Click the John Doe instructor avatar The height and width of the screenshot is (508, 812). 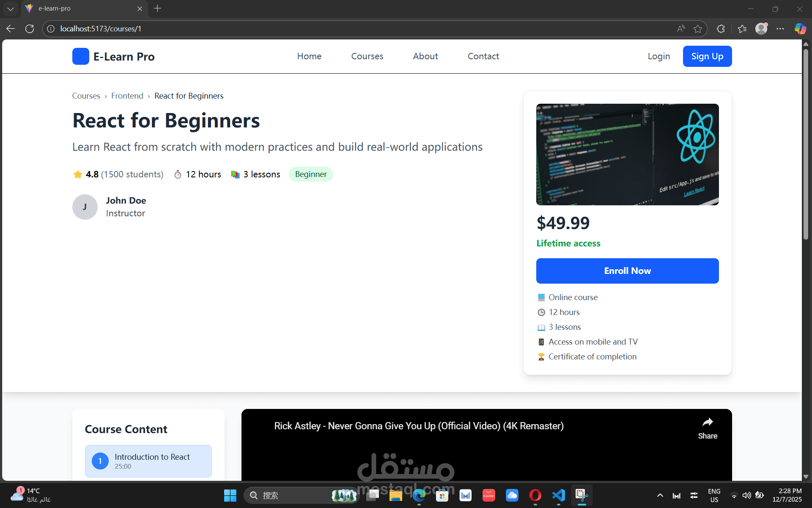coord(85,207)
